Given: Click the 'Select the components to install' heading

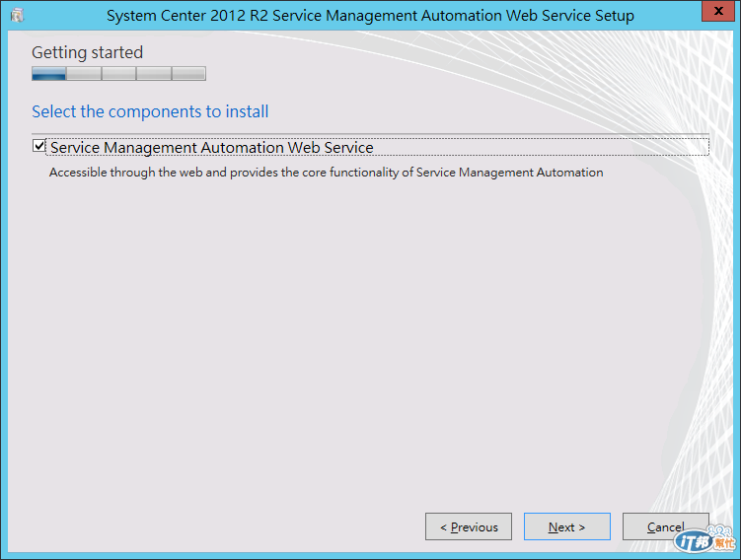Looking at the screenshot, I should pyautogui.click(x=150, y=111).
